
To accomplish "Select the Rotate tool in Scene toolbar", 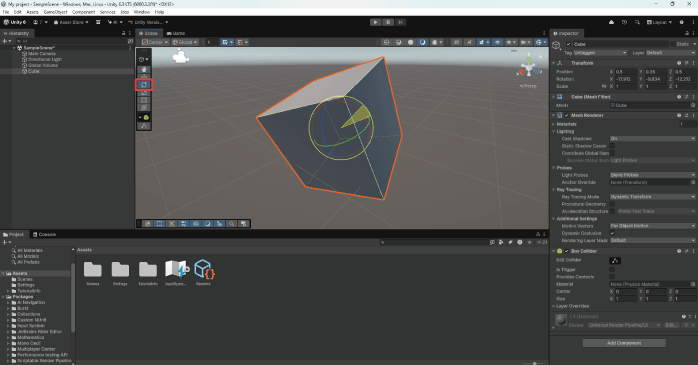I will click(144, 85).
